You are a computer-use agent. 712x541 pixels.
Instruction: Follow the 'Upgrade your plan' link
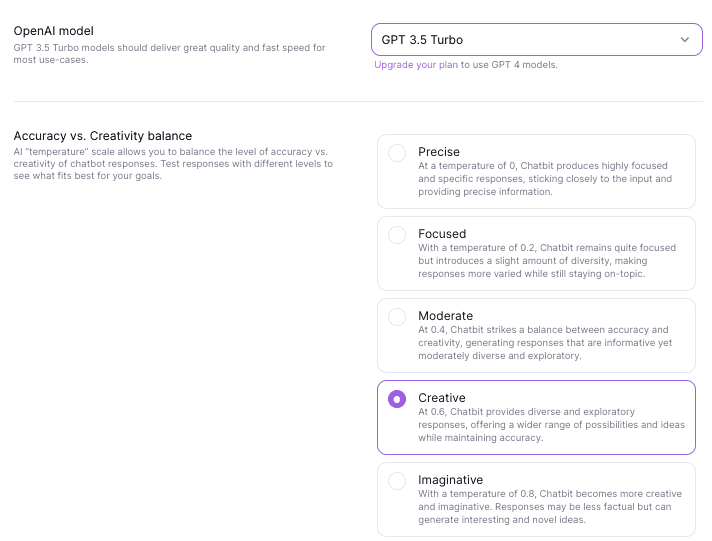[416, 65]
